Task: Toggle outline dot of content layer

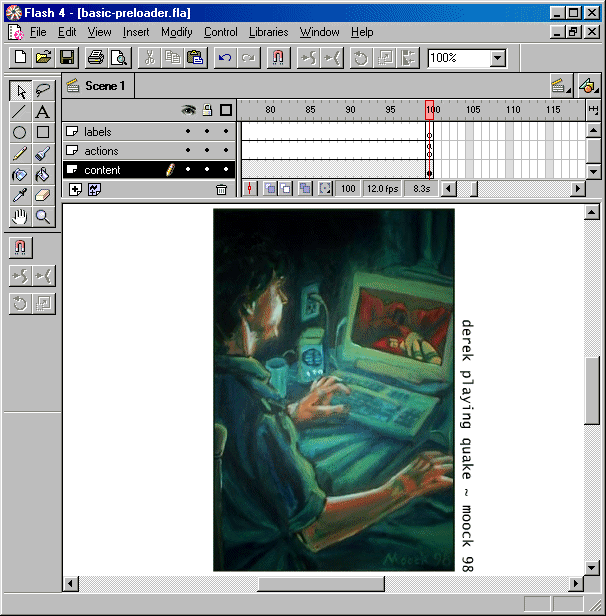Action: (226, 169)
